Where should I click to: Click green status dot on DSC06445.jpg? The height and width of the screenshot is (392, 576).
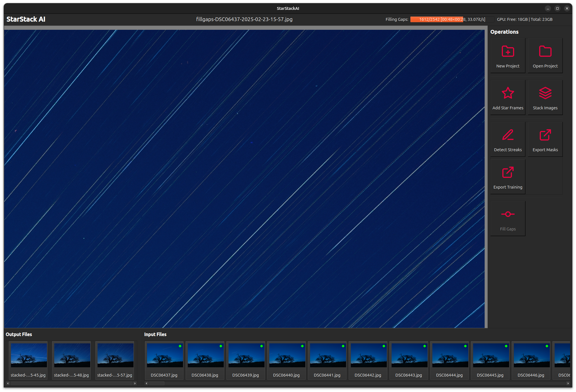pyautogui.click(x=506, y=346)
